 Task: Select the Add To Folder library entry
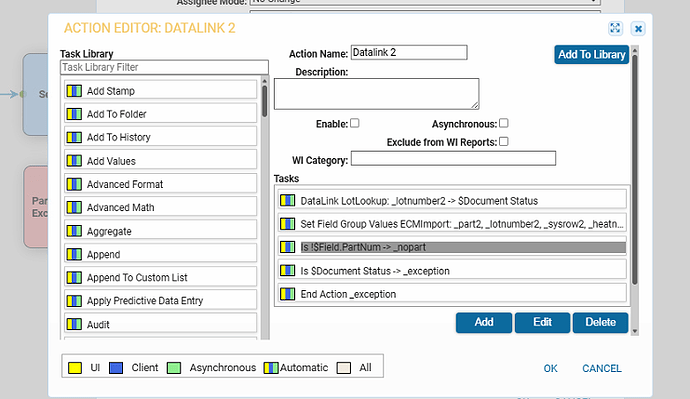[161, 114]
